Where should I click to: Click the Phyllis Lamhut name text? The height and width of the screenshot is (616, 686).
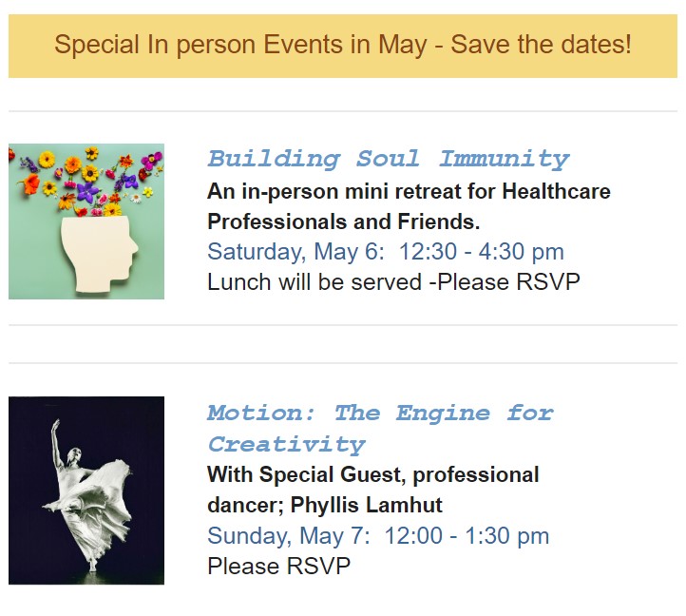coord(366,505)
